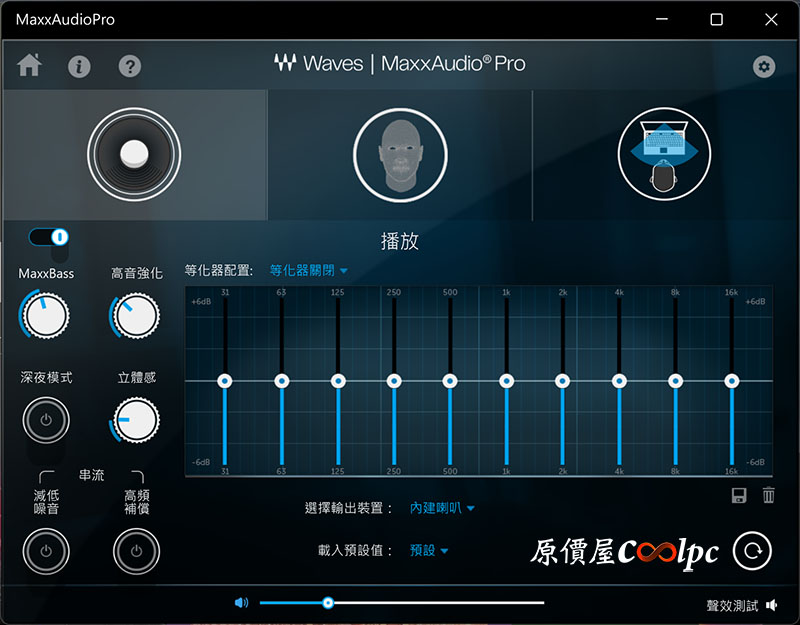Save the equalizer preset with floppy icon
This screenshot has height=625, width=800.
point(739,495)
